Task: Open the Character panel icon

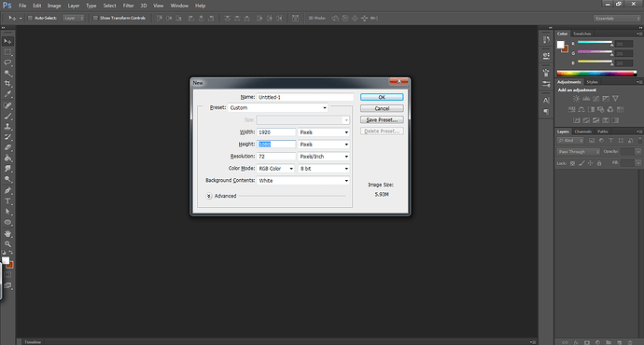Action: tap(546, 101)
